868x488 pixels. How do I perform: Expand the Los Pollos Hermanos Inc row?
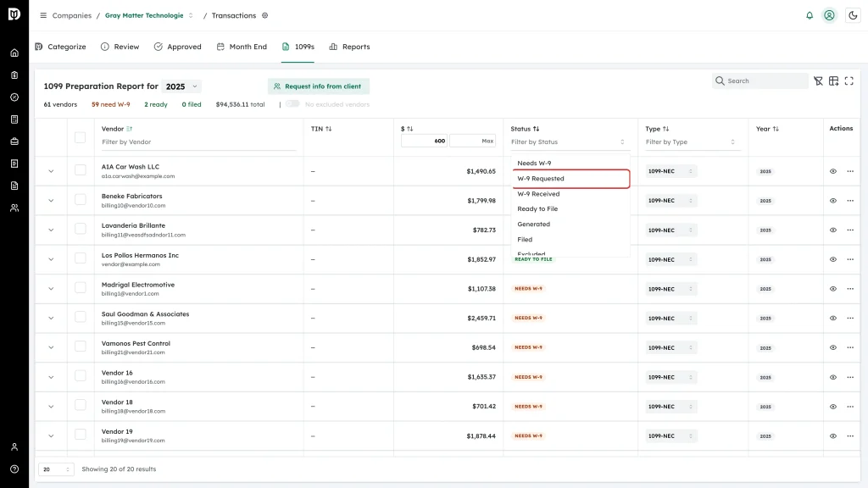coord(51,259)
